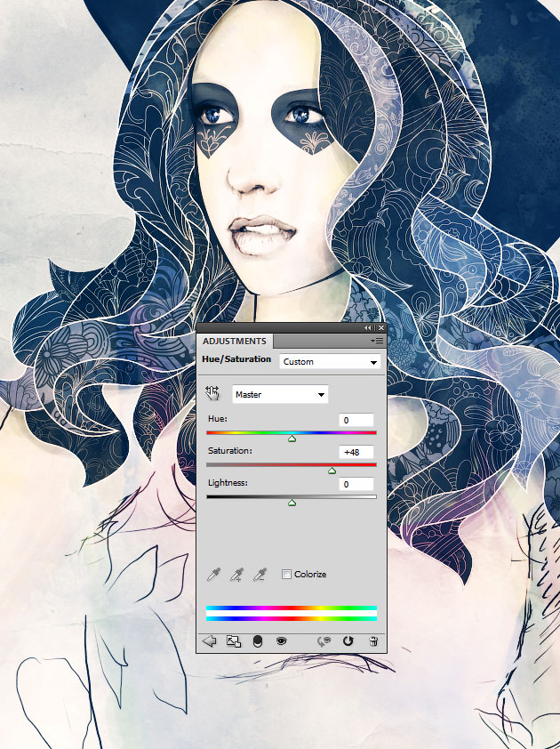Select the ADJUSTMENTS tab
560x749 pixels.
pyautogui.click(x=235, y=341)
